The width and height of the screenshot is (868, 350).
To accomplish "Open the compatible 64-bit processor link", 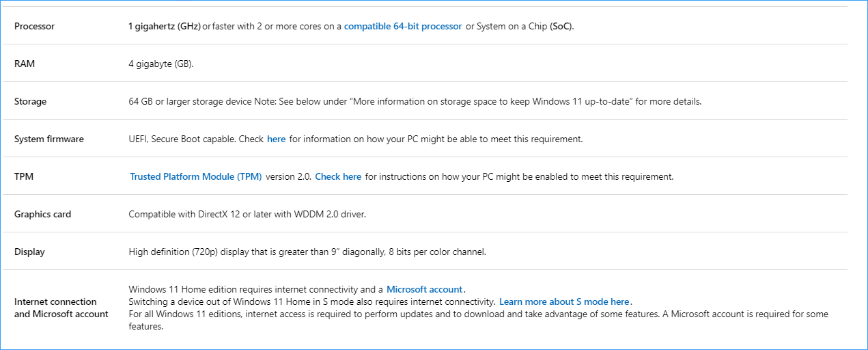I will (x=403, y=26).
